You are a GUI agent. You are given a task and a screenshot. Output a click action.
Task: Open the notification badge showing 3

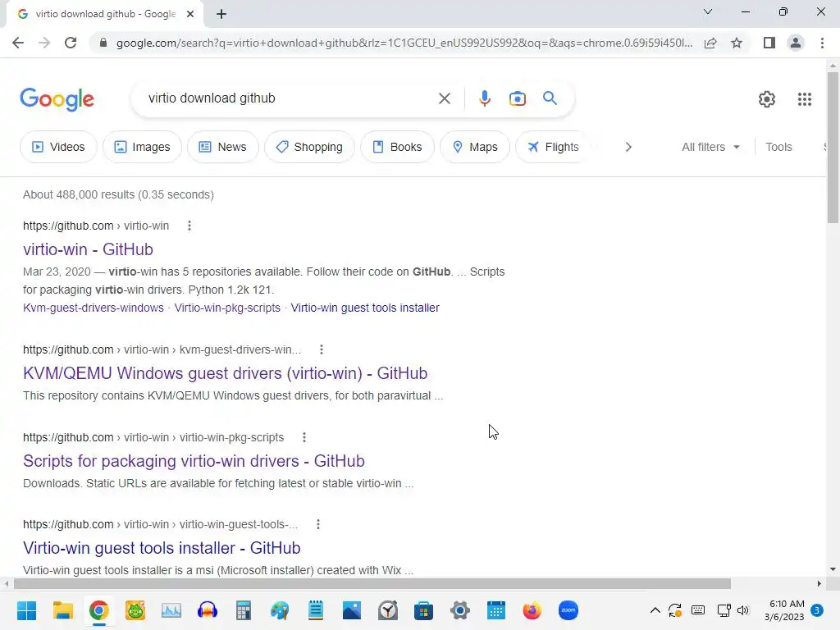816,610
